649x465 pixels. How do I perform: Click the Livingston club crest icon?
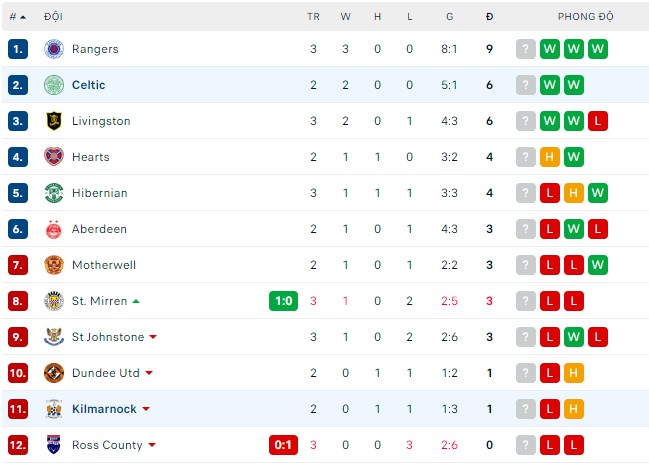point(54,121)
